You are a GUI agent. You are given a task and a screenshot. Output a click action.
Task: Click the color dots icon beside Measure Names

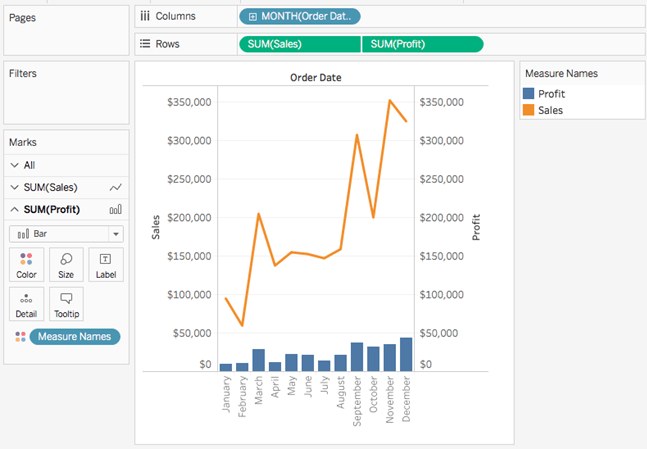pos(20,337)
